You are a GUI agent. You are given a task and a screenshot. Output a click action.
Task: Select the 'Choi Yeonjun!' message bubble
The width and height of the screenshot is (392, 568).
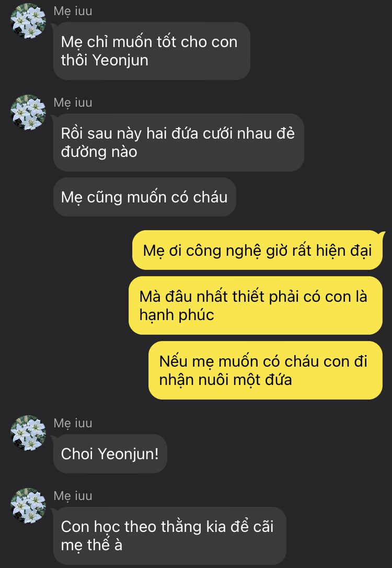110,453
